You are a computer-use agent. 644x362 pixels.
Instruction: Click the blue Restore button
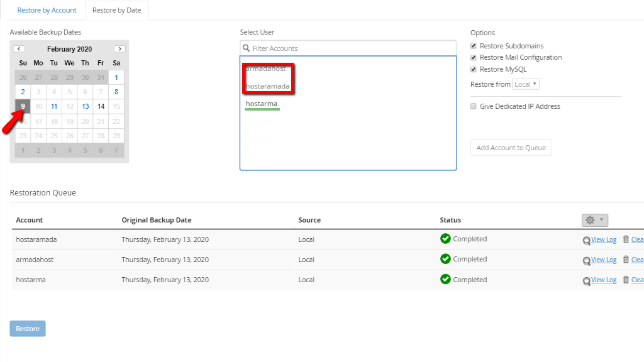[28, 329]
